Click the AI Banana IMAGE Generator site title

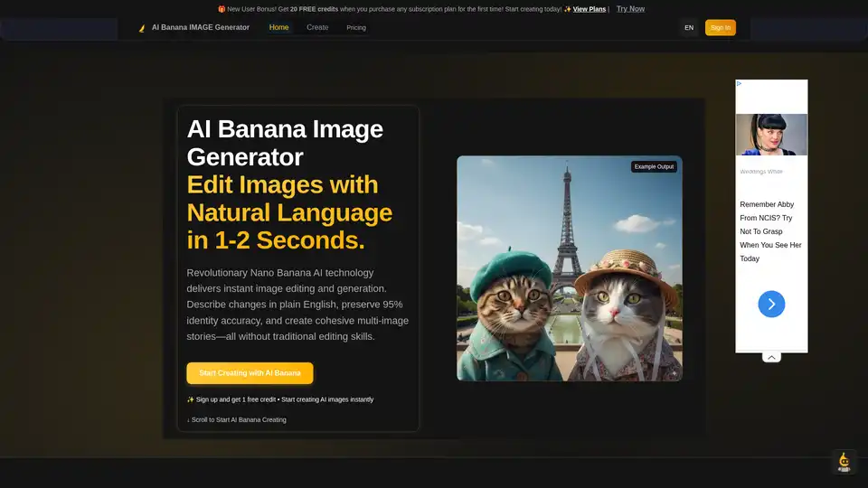point(201,28)
